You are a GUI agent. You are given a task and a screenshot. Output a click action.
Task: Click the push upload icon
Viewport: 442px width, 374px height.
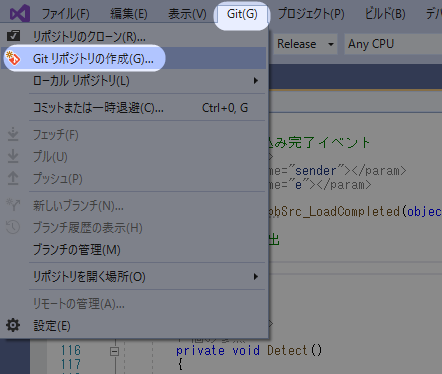click(x=13, y=178)
